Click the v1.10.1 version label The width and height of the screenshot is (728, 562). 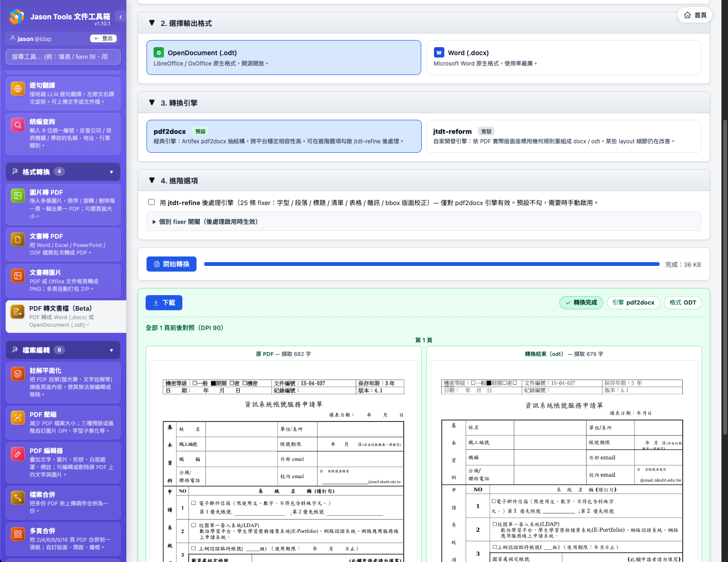[102, 24]
